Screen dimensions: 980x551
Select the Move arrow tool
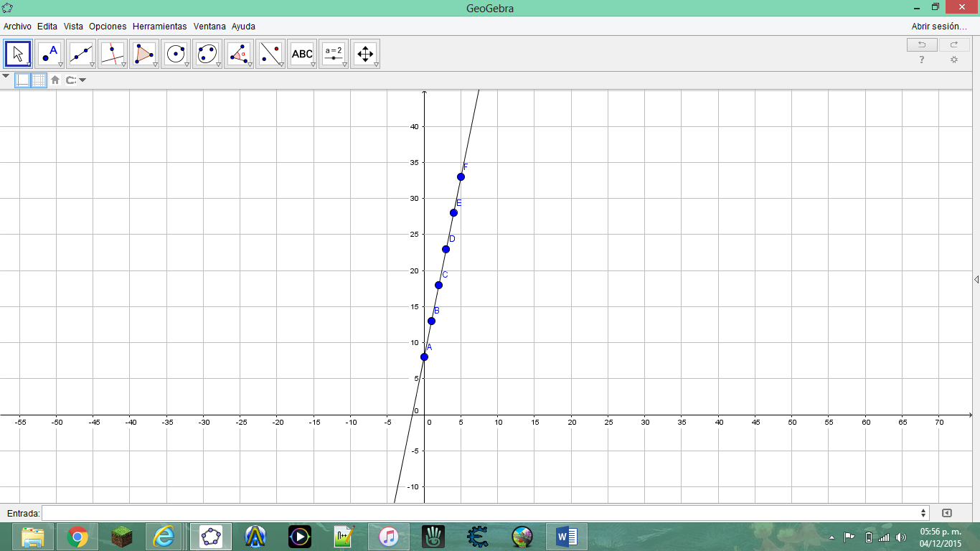18,54
